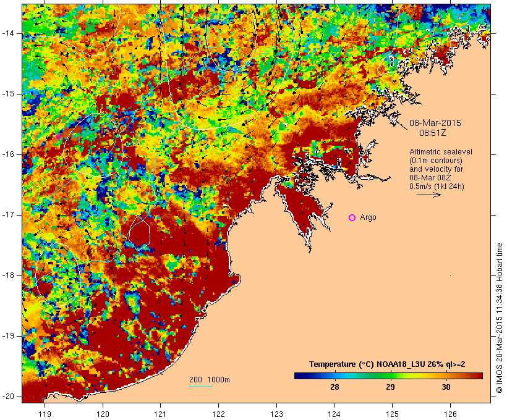Click the '200 1000m' isobath label
The image size is (507, 420).
(x=210, y=380)
